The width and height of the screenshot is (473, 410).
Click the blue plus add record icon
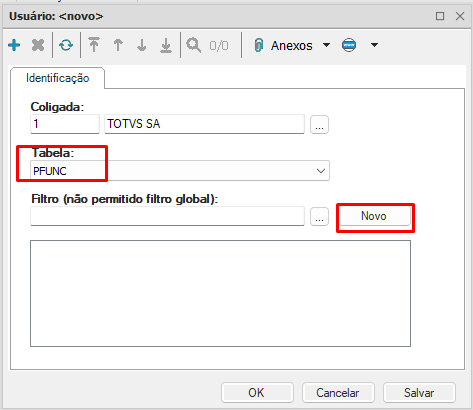pyautogui.click(x=14, y=45)
